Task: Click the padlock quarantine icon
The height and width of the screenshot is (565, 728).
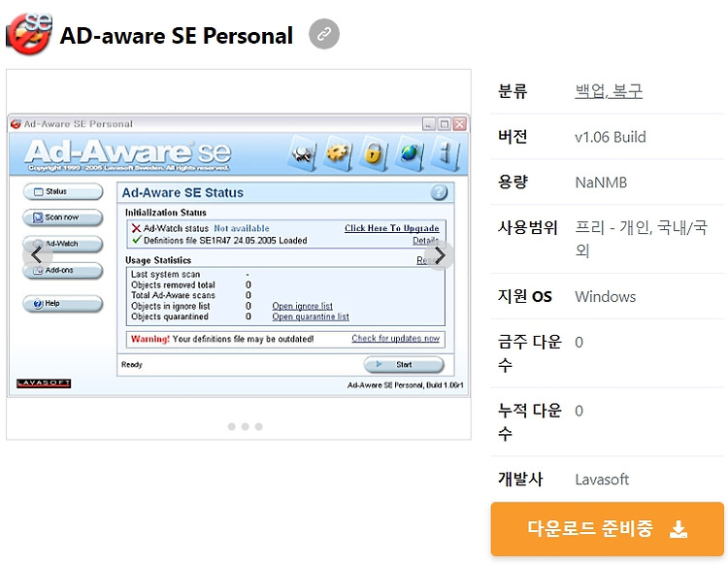Action: 374,152
